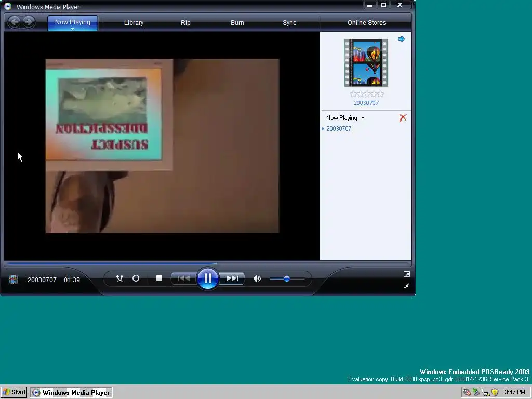532x399 pixels.
Task: Mute the sound
Action: point(257,278)
